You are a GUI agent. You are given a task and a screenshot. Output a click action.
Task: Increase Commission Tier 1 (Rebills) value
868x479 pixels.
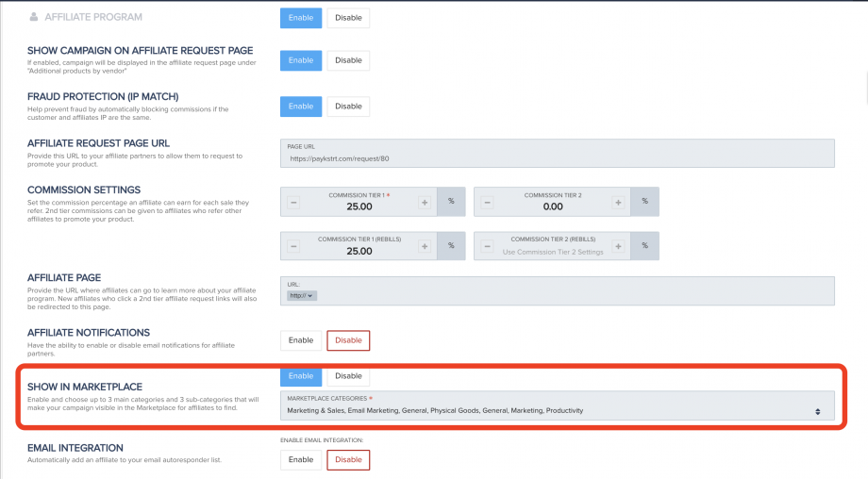pyautogui.click(x=425, y=246)
